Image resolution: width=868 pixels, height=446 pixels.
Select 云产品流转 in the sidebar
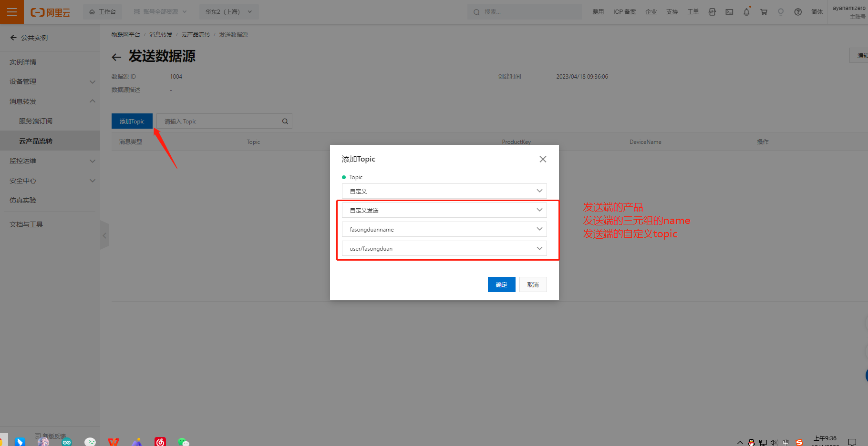tap(36, 141)
